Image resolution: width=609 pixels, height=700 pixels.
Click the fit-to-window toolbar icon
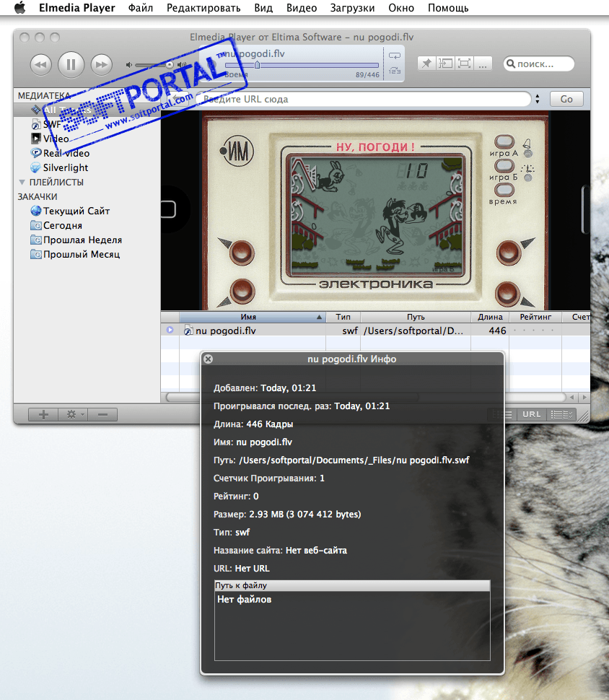[x=445, y=64]
